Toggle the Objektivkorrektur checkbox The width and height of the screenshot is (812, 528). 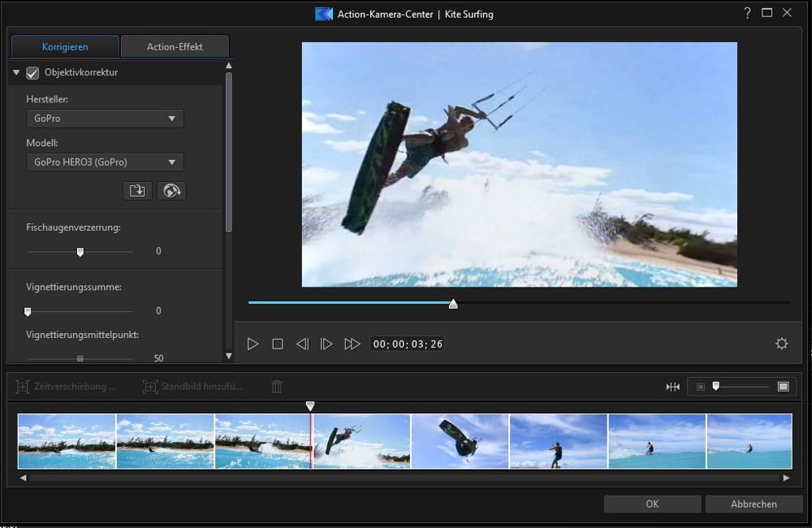[x=32, y=73]
